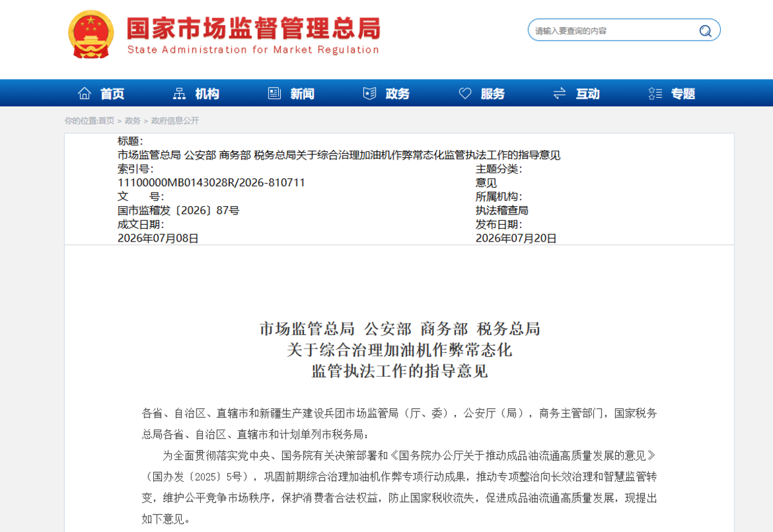Focus the search input field
The image size is (773, 532).
tap(615, 30)
